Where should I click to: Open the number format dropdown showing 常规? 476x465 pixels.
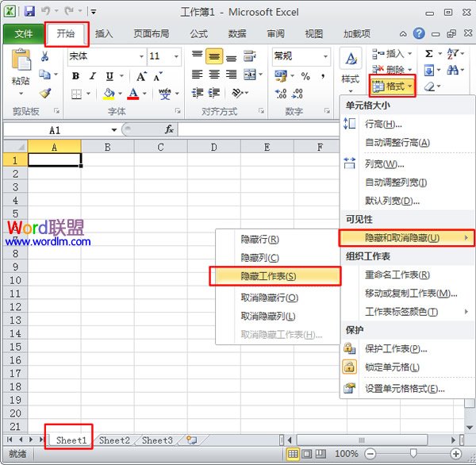[x=325, y=56]
